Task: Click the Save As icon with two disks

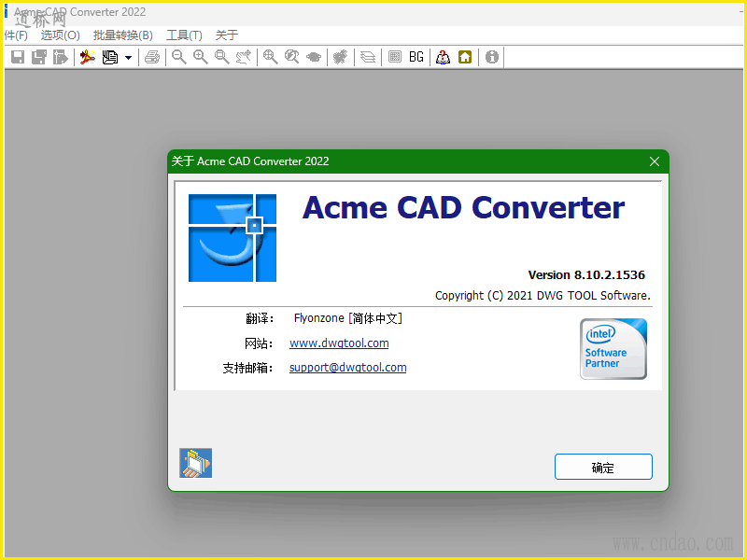Action: tap(39, 57)
